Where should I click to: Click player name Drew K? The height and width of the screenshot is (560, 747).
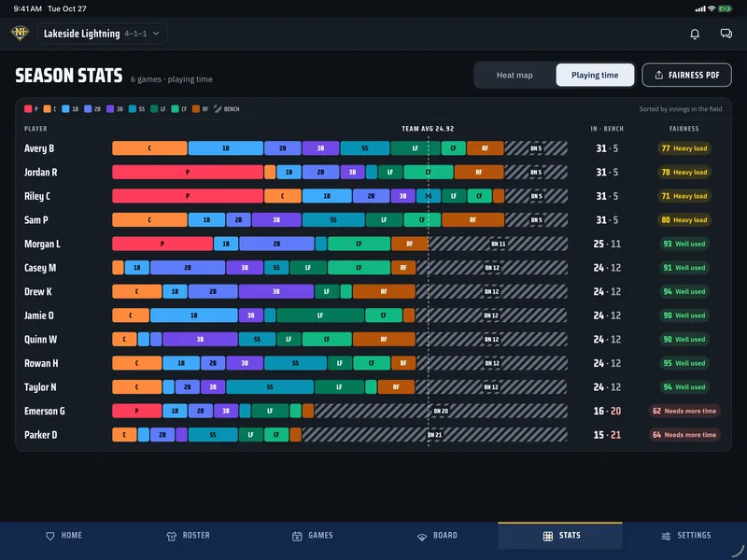(38, 291)
